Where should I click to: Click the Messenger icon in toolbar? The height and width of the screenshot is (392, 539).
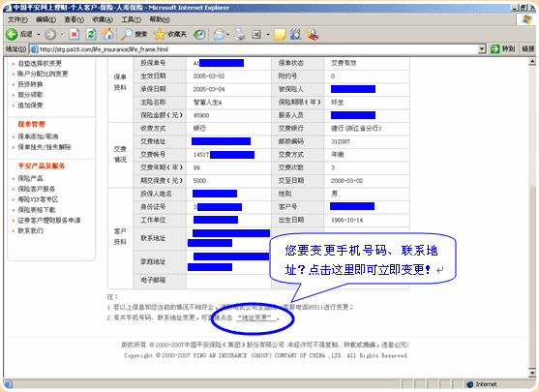coord(313,34)
